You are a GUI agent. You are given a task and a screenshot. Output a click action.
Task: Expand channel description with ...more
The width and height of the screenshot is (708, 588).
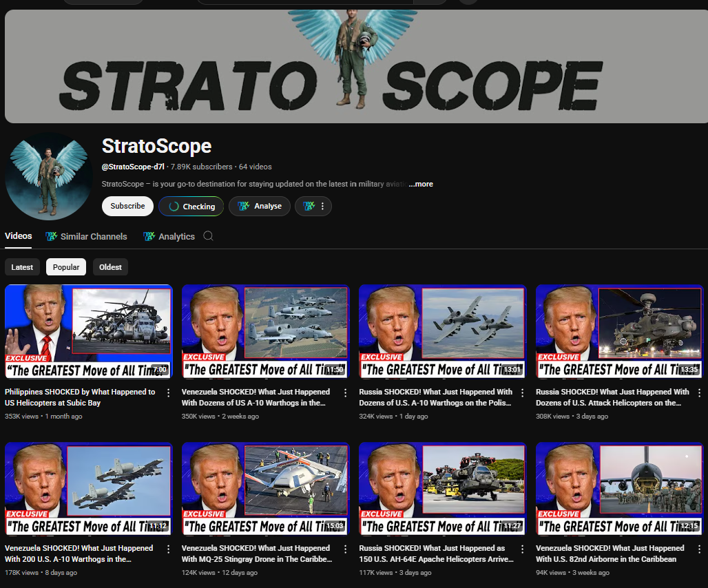[421, 184]
